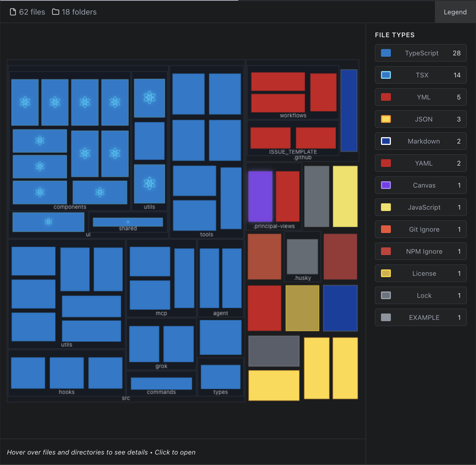Click the ISSUE_TEMPLATE folder label

coord(293,152)
